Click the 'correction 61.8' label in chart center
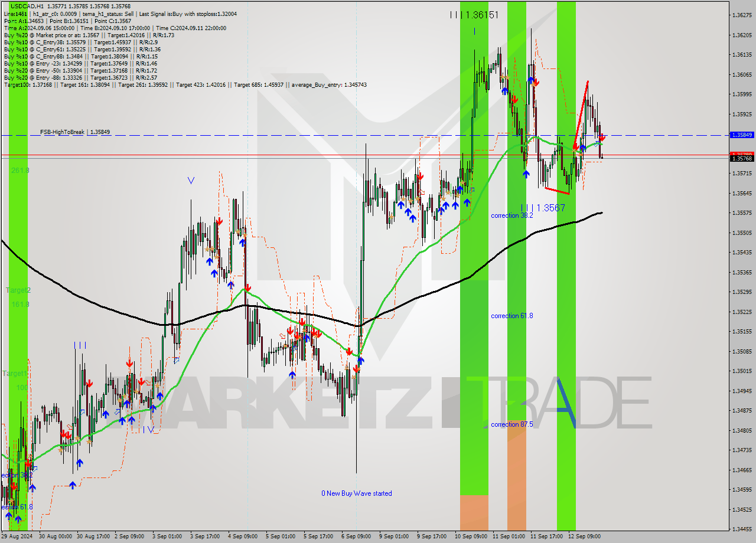756x543 pixels. [512, 316]
